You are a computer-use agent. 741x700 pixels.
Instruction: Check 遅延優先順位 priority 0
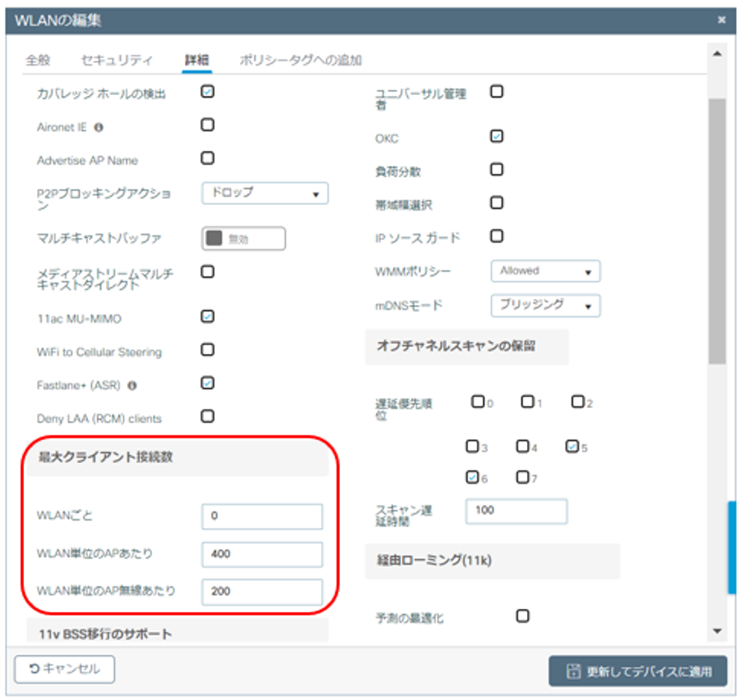click(x=478, y=402)
